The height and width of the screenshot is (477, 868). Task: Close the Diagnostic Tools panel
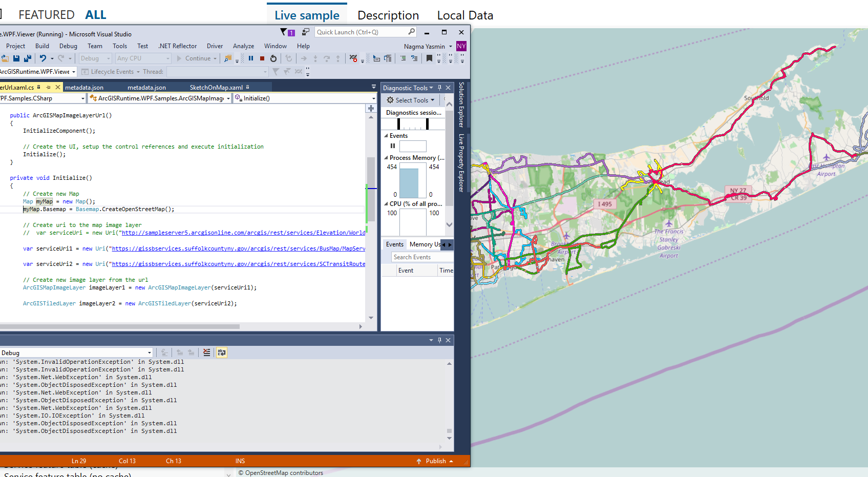pos(448,88)
